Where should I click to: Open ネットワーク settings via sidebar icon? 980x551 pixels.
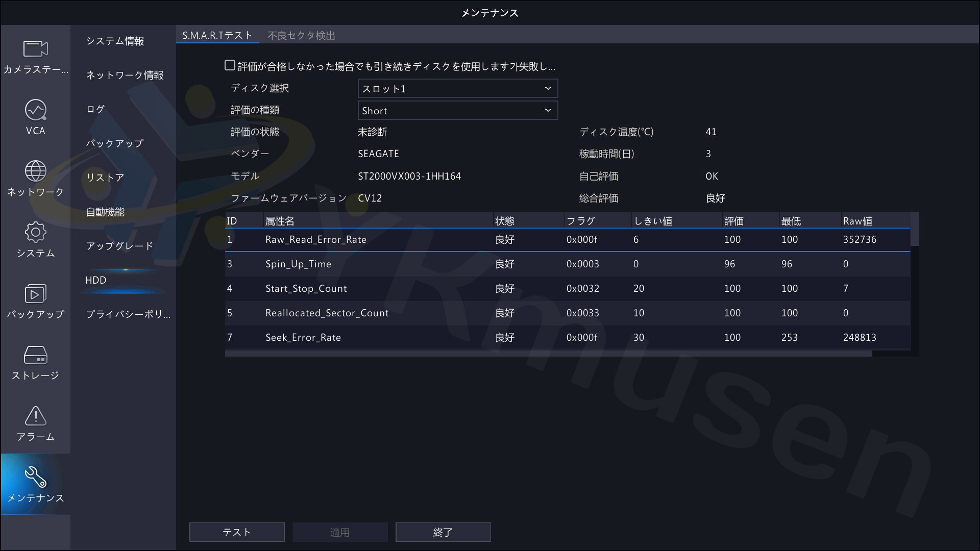[35, 178]
